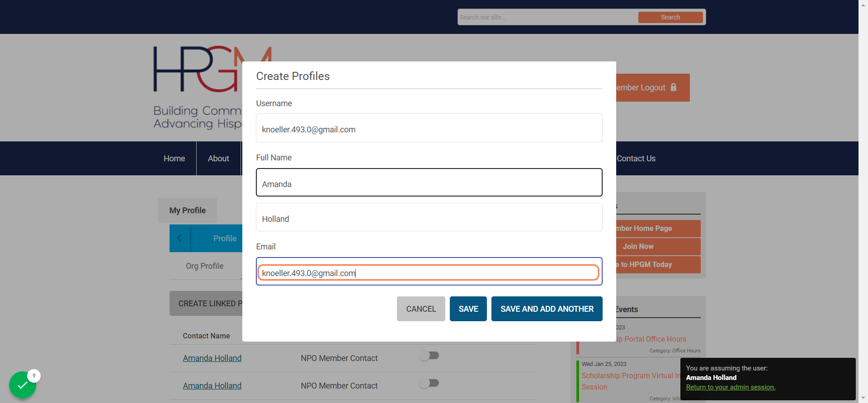This screenshot has height=403, width=868.
Task: Open the Portal Office Hours event link
Action: pos(651,339)
